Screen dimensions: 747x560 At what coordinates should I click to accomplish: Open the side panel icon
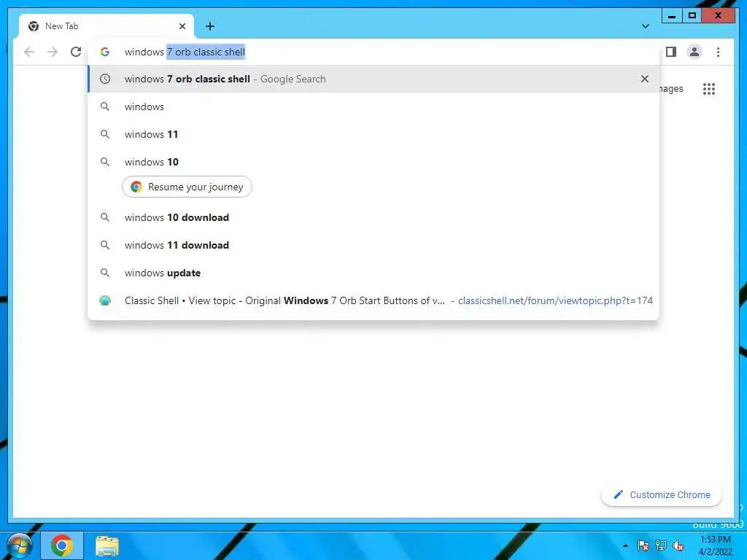click(671, 52)
